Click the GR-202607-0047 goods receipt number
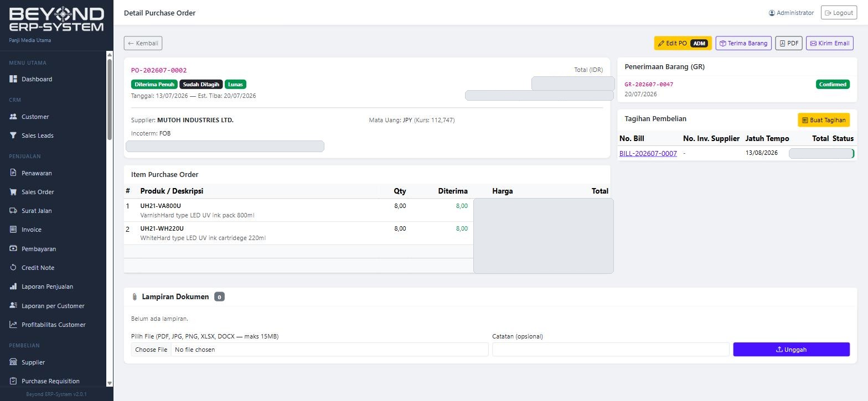 click(649, 85)
